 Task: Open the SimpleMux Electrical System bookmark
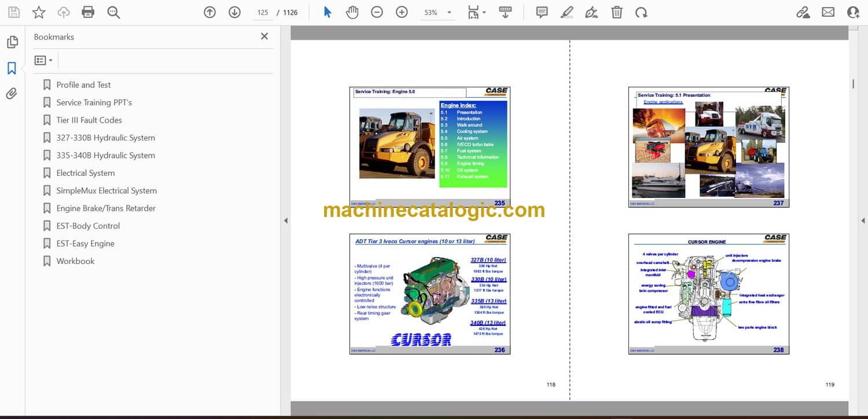106,190
